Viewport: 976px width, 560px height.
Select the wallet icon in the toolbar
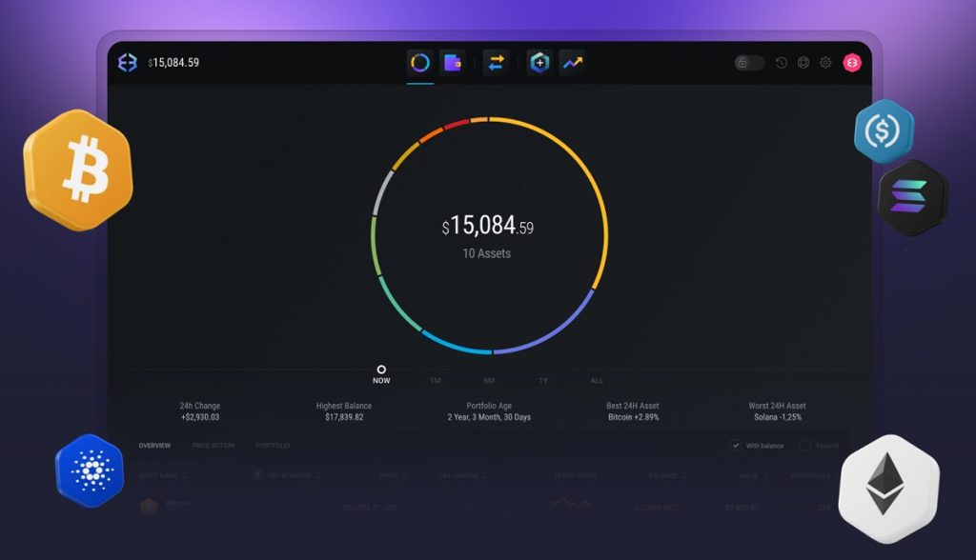point(452,63)
